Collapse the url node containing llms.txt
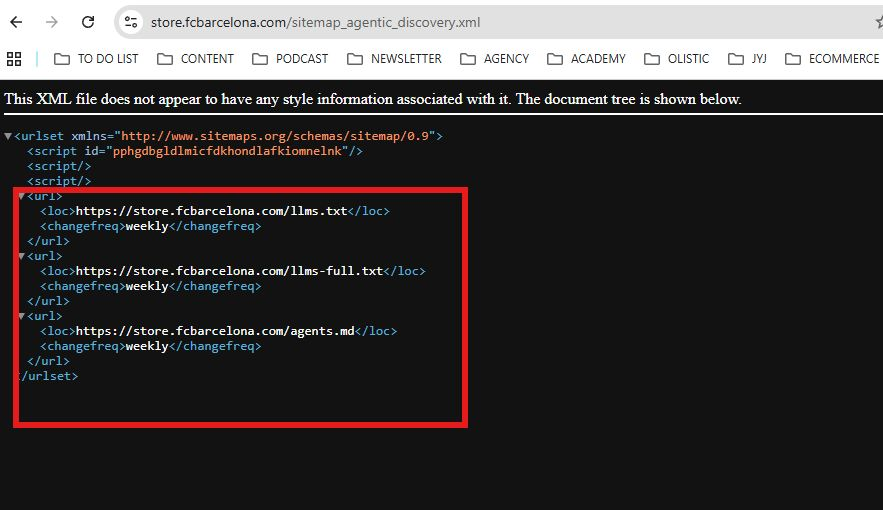This screenshot has height=510, width=883. [21, 196]
